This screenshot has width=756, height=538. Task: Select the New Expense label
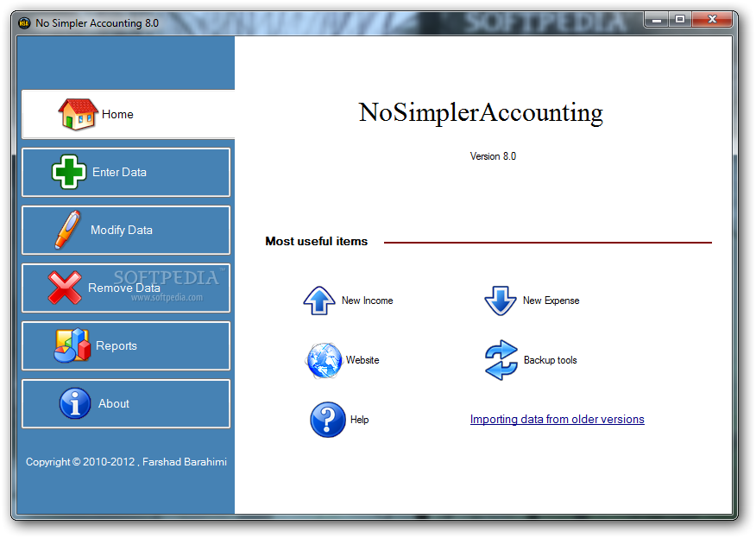[551, 301]
